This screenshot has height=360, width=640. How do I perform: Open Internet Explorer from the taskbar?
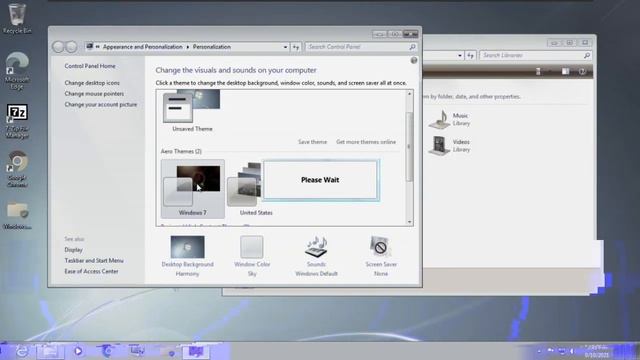22,351
